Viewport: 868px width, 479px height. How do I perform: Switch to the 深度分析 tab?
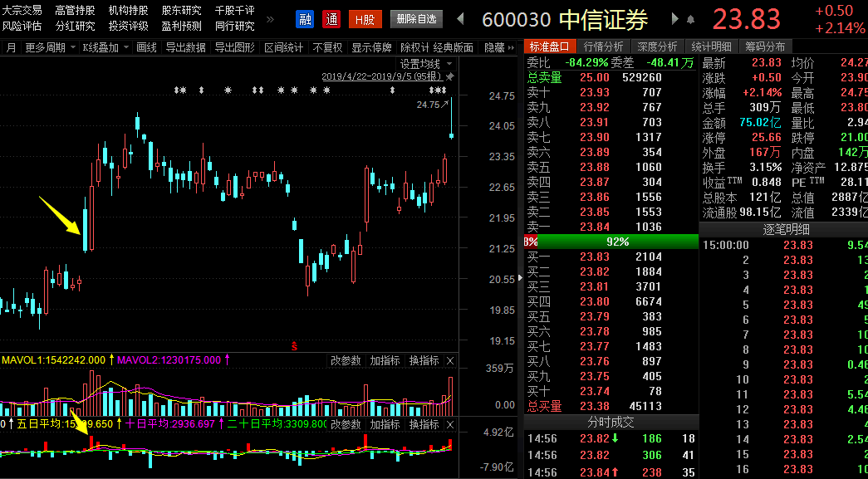(x=656, y=47)
